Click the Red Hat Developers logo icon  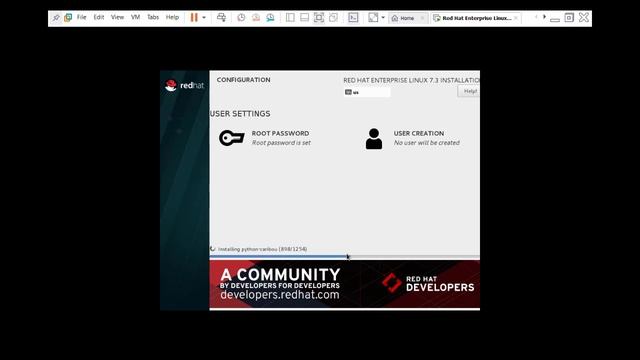[391, 283]
